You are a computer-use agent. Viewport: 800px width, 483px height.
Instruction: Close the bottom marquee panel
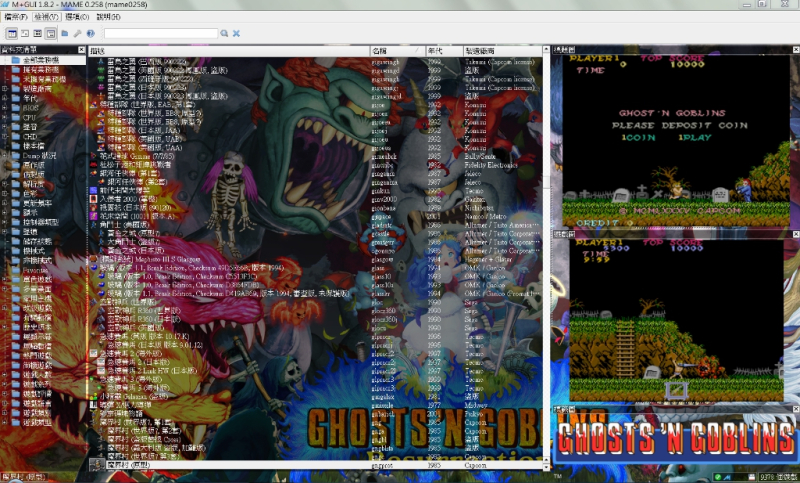796,409
